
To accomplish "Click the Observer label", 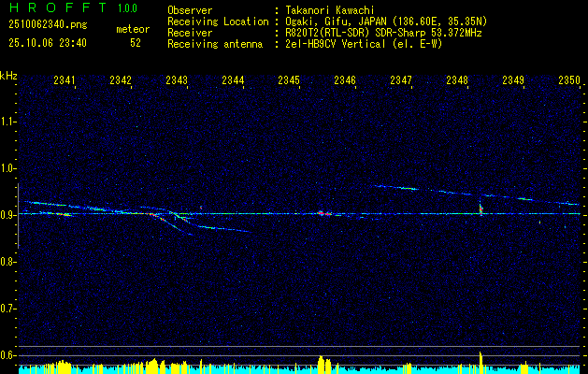I will pos(190,10).
